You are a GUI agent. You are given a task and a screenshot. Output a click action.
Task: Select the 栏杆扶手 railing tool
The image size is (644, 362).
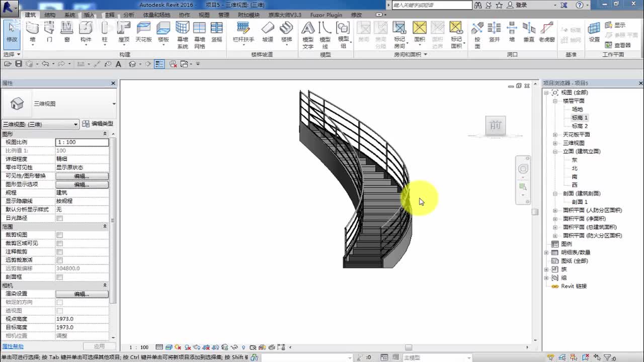click(x=244, y=32)
